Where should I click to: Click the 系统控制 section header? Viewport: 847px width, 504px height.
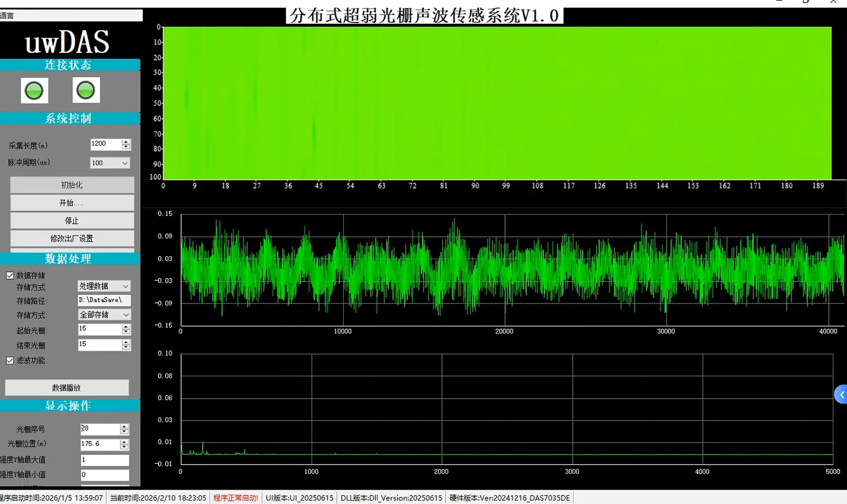tap(70, 119)
